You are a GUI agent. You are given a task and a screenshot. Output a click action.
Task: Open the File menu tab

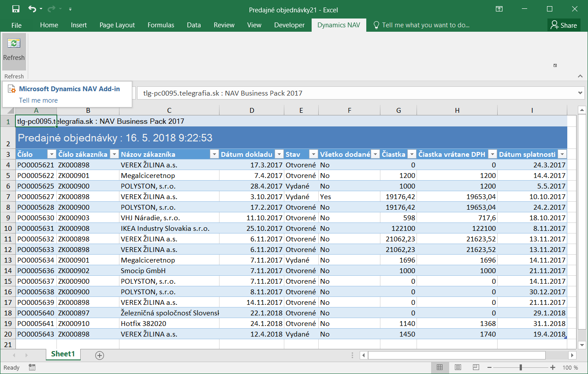(x=16, y=25)
